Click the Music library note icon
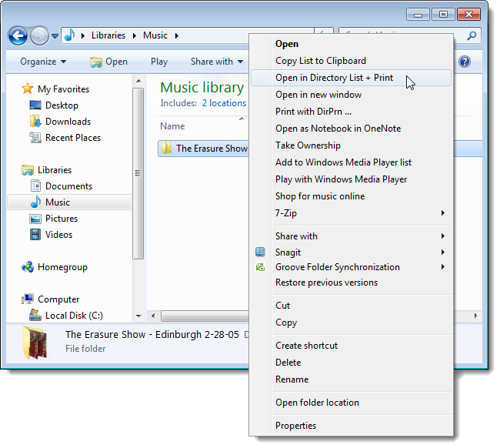 [x=35, y=202]
